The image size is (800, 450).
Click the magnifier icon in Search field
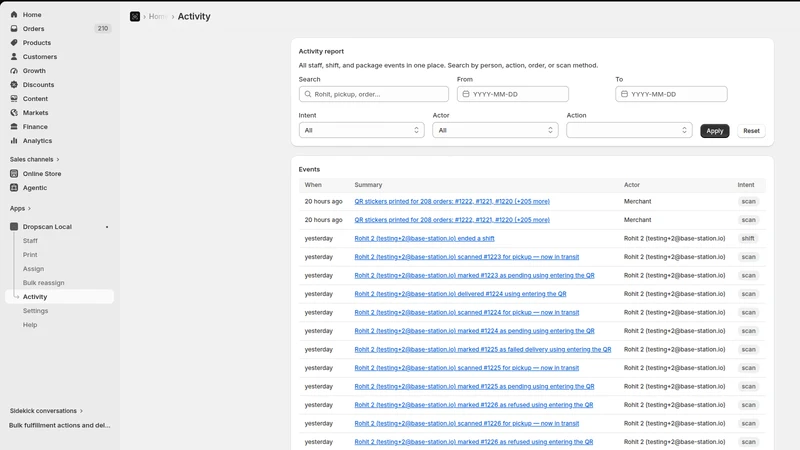point(308,94)
